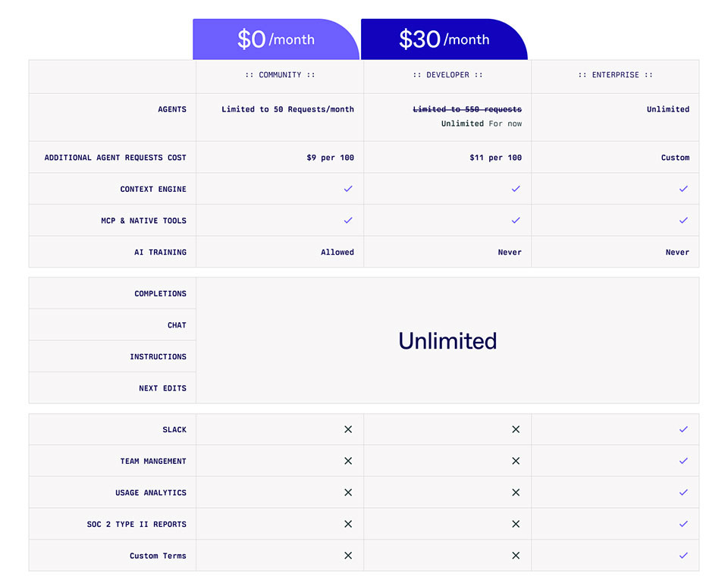The width and height of the screenshot is (728, 586).
Task: Click the Enterprise checkmark for Custom Terms
Action: coord(683,555)
